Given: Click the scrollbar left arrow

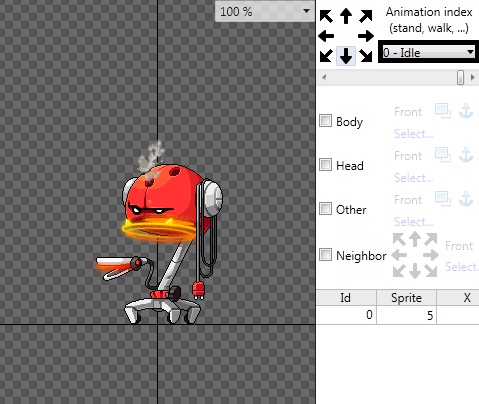Looking at the screenshot, I should click(x=324, y=77).
